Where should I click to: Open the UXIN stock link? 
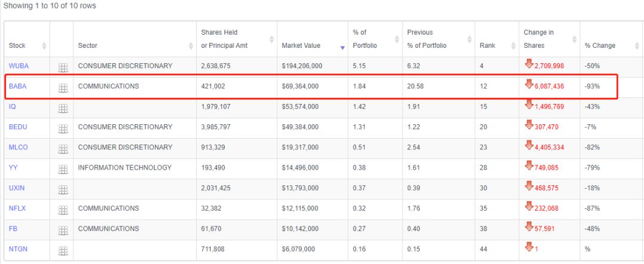(x=17, y=188)
